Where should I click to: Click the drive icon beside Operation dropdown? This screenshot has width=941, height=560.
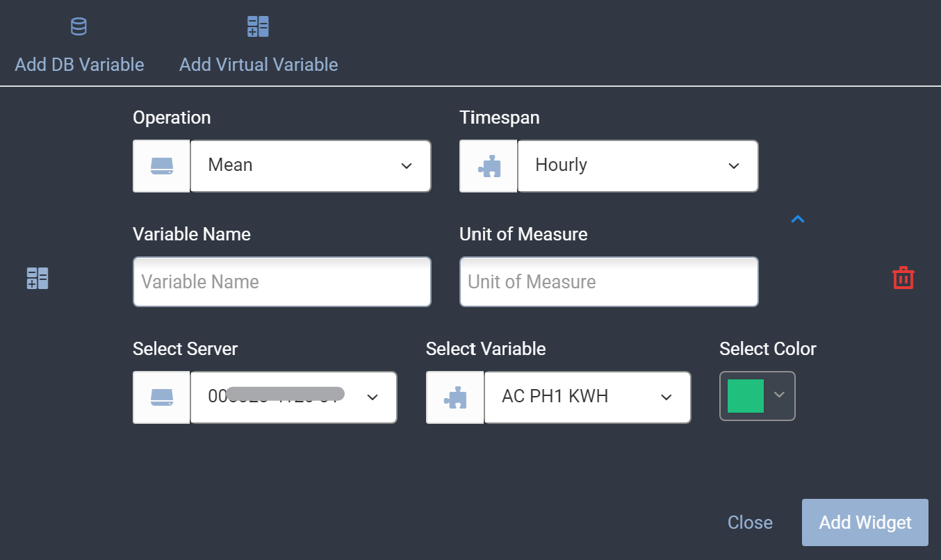tap(162, 166)
